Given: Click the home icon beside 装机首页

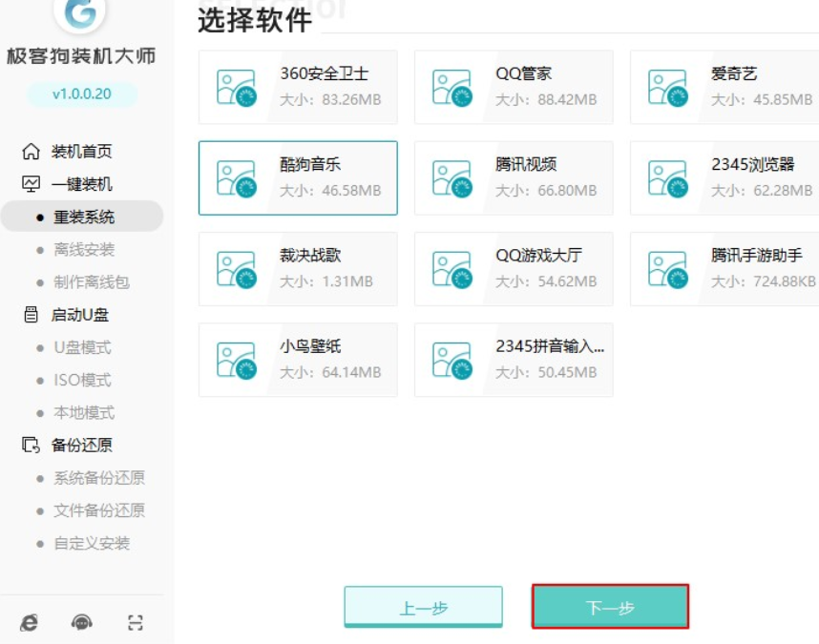Looking at the screenshot, I should pos(31,152).
